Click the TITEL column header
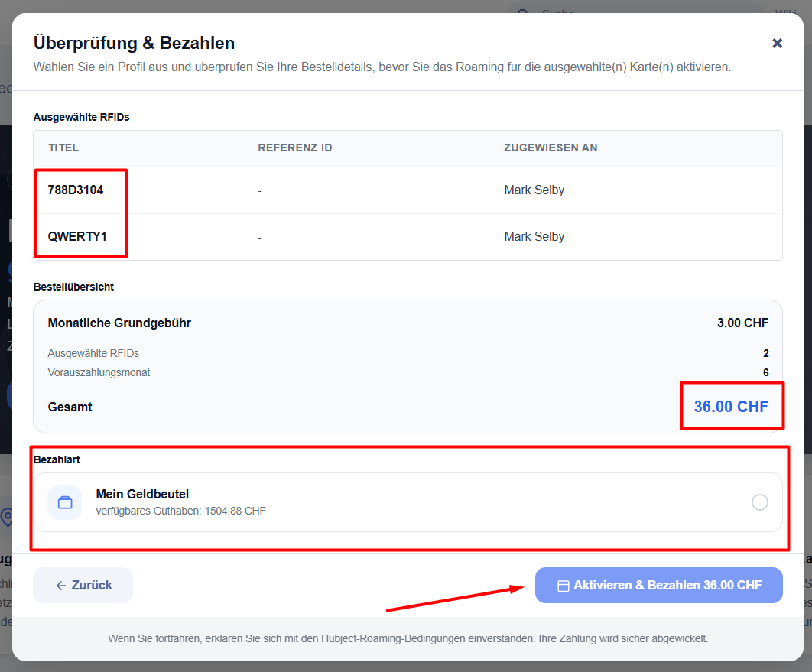812x672 pixels. pyautogui.click(x=63, y=148)
